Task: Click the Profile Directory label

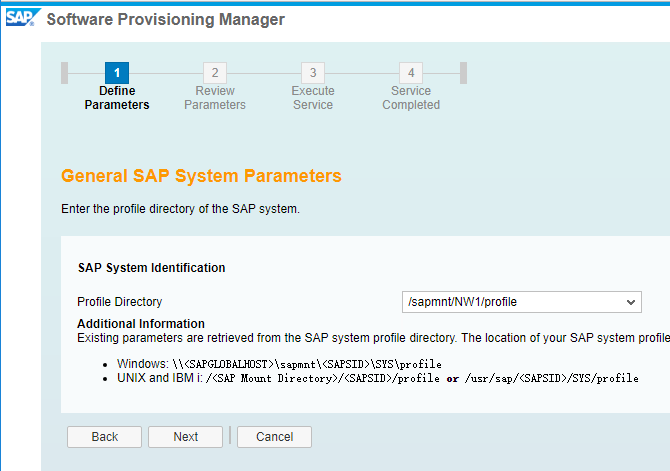Action: (120, 302)
